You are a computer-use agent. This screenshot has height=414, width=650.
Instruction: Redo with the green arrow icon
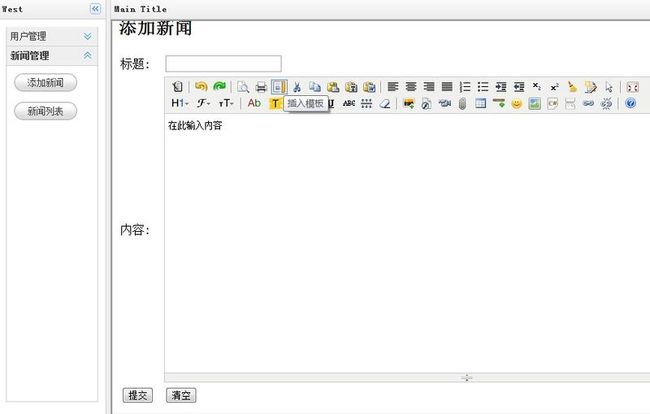(x=219, y=87)
